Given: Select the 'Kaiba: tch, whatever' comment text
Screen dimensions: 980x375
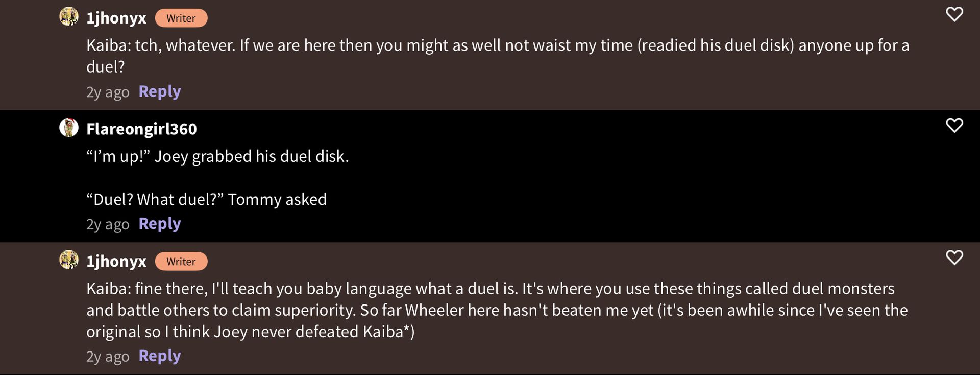Looking at the screenshot, I should pyautogui.click(x=498, y=56).
